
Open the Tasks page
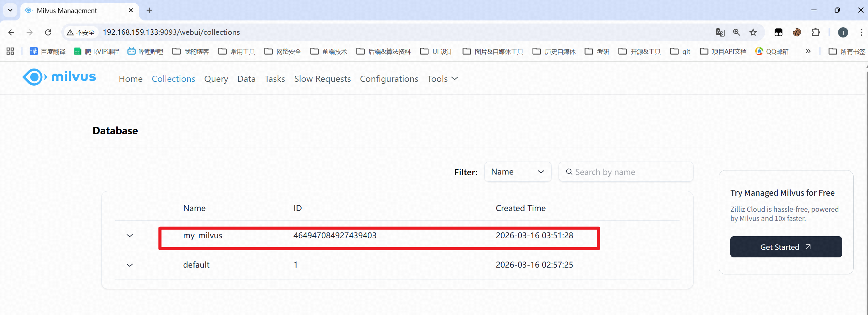275,79
